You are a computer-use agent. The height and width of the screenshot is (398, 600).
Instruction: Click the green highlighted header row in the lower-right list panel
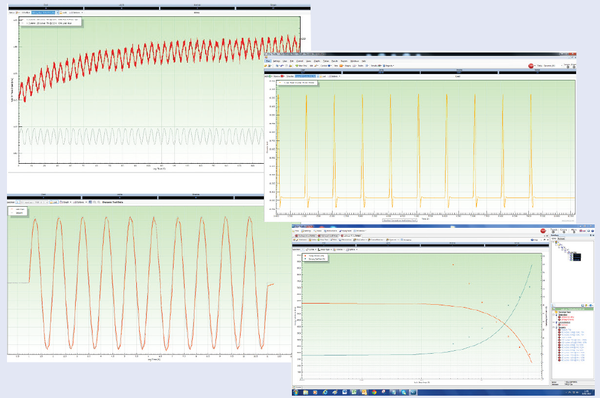573,309
